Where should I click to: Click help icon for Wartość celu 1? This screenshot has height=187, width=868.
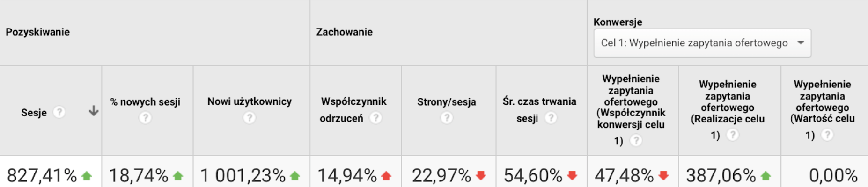point(827,135)
